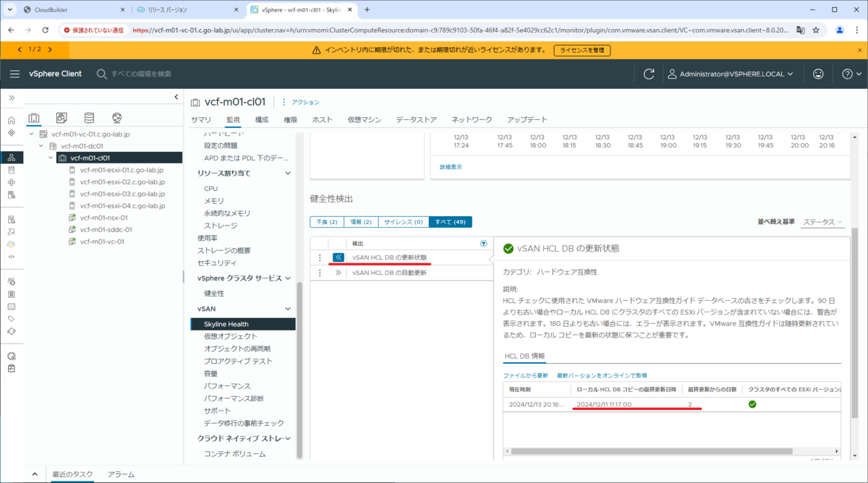Click the cloud icon in left sidebar
This screenshot has height=483, width=868.
[12, 244]
